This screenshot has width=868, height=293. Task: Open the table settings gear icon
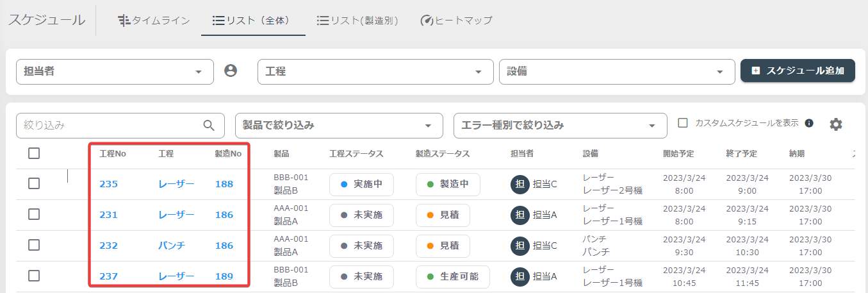click(x=836, y=124)
